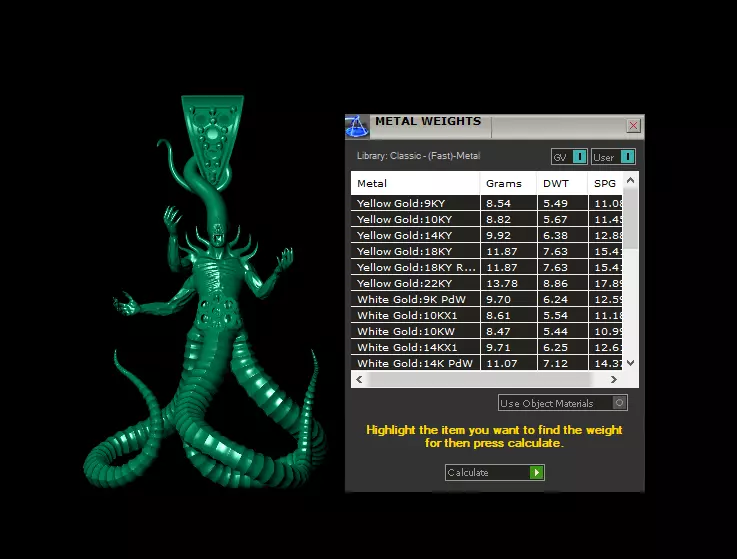737x559 pixels.
Task: Select the Yellow Gold:9KY row
Action: pyautogui.click(x=486, y=203)
